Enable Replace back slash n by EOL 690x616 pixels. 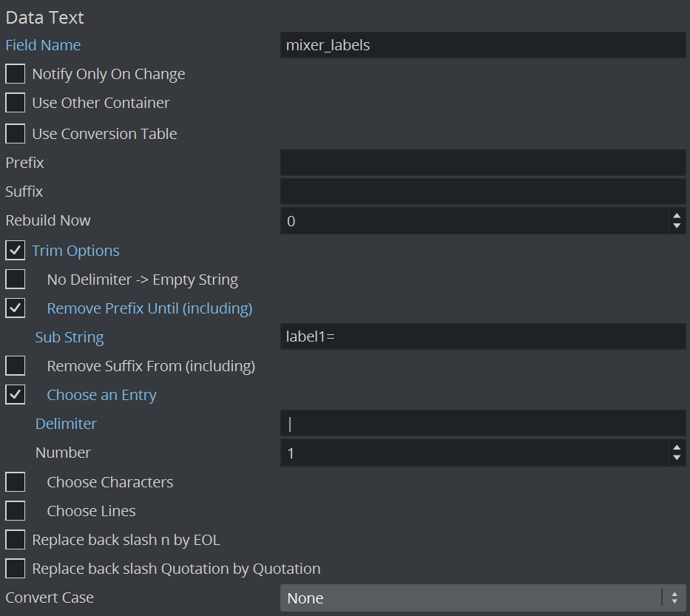[16, 541]
